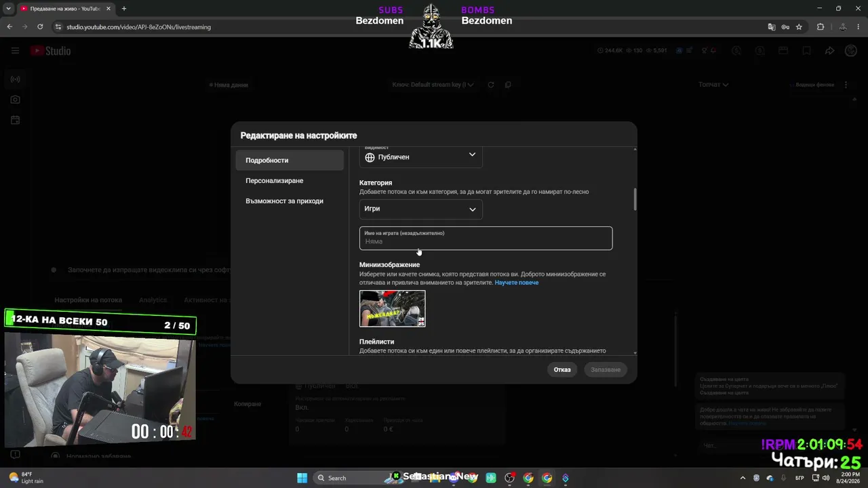Viewport: 868px width, 488px height.
Task: Open the clock showing 2:00 PM
Action: click(x=848, y=478)
